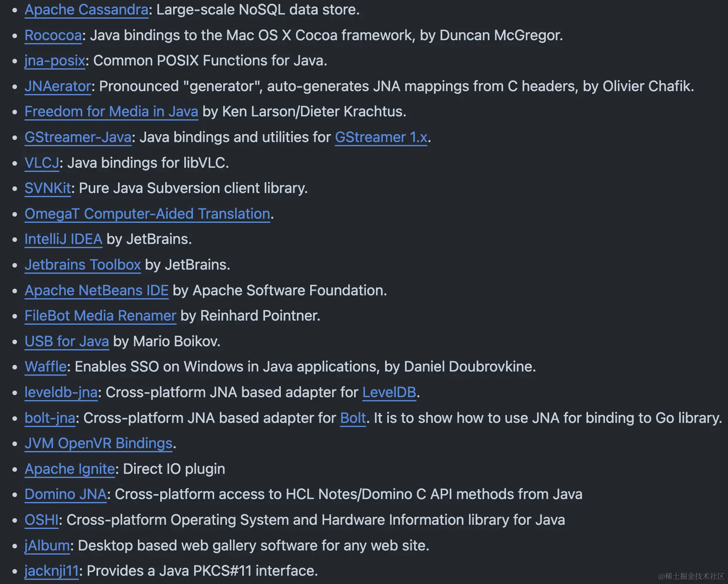The width and height of the screenshot is (728, 584).
Task: Click text 'Direct IO plugin'
Action: 174,469
